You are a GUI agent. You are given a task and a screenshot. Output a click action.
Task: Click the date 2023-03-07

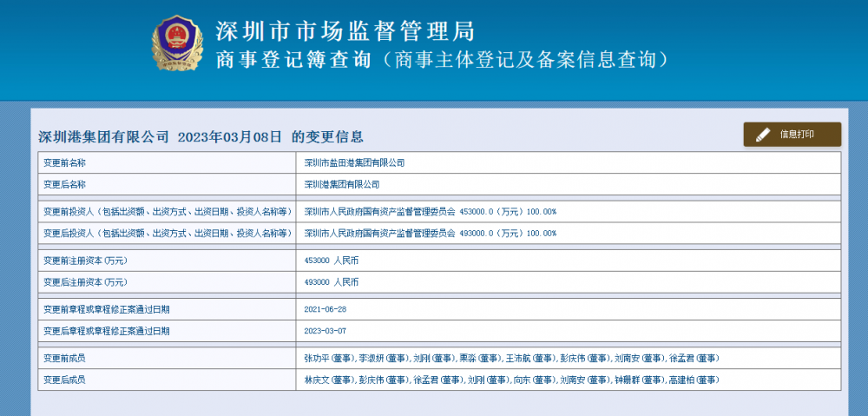(325, 331)
